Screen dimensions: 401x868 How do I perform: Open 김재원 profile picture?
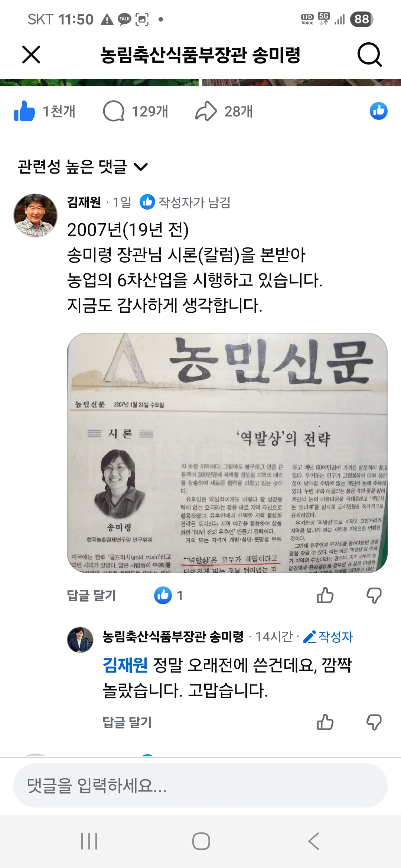point(36,216)
